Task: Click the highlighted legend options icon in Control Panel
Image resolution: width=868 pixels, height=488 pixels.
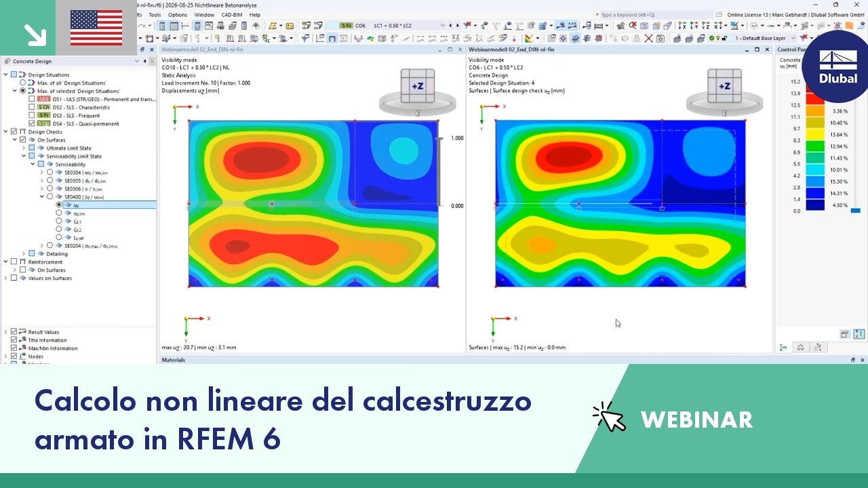Action: [859, 334]
